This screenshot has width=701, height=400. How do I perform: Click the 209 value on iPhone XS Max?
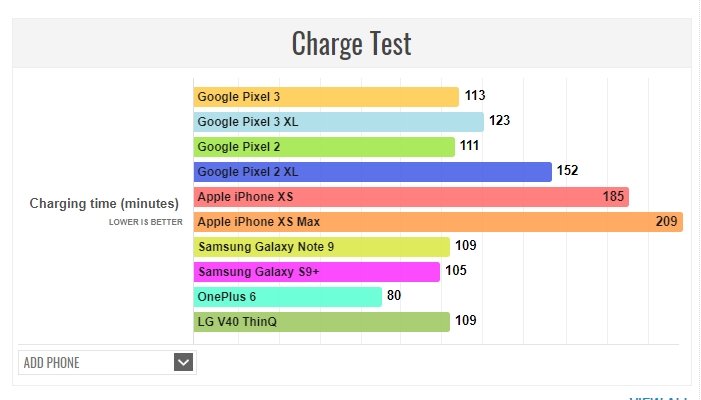667,222
